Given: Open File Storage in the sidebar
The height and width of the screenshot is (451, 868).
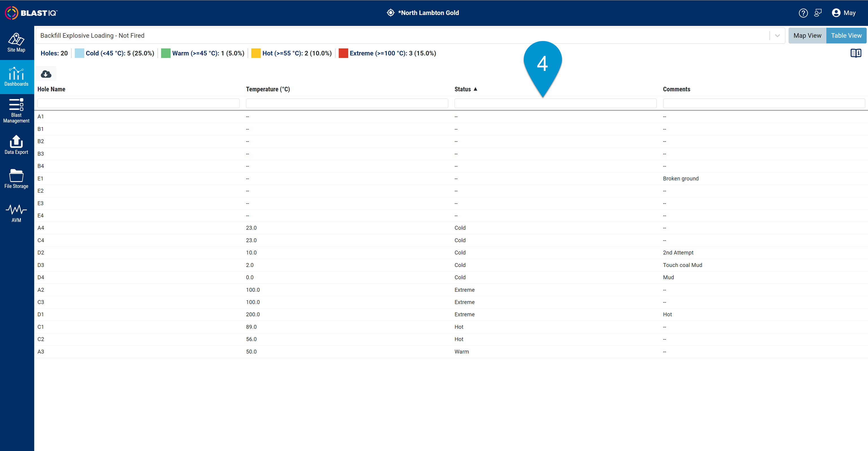Looking at the screenshot, I should pyautogui.click(x=16, y=179).
